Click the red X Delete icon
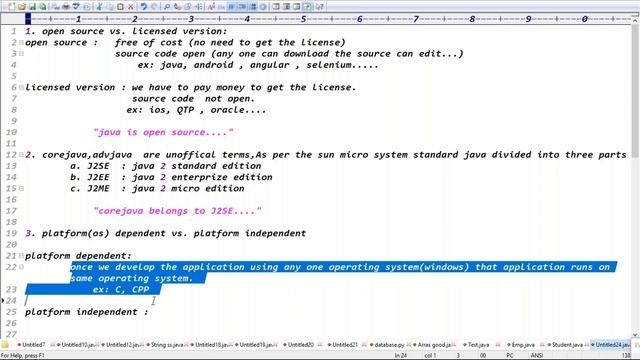The image size is (640, 360). [131, 7]
